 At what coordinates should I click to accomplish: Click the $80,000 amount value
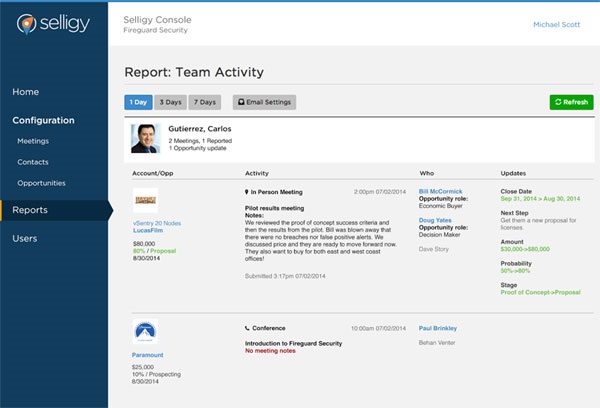pyautogui.click(x=144, y=244)
